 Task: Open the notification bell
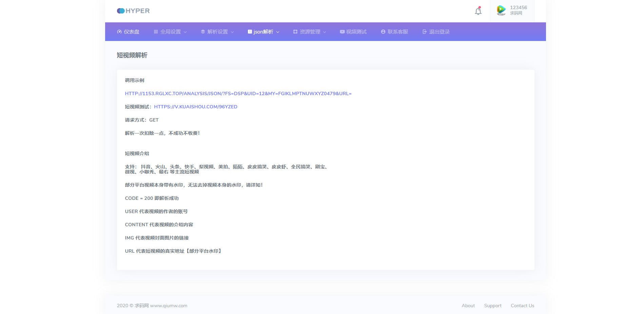pyautogui.click(x=478, y=11)
